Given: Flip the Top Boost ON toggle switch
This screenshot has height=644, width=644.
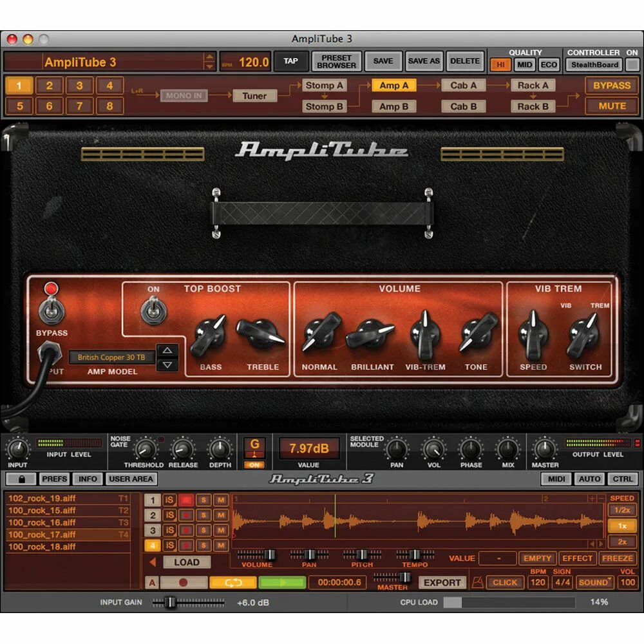Looking at the screenshot, I should [154, 311].
